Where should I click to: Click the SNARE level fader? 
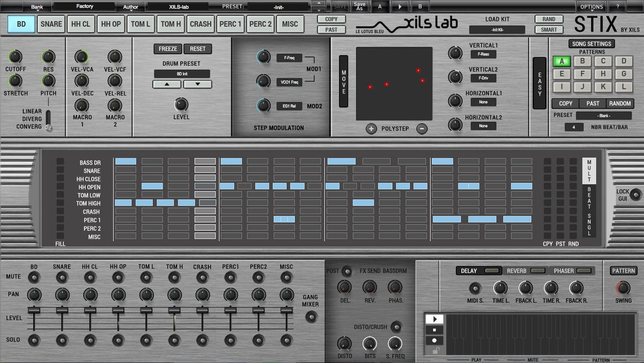[62, 311]
